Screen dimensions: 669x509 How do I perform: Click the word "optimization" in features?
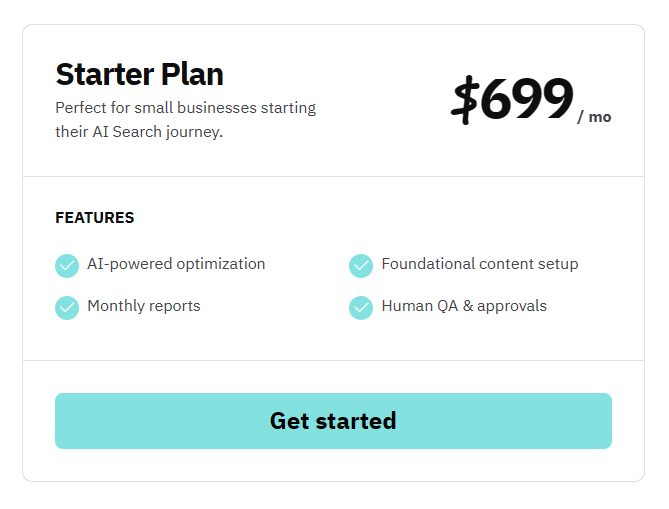coord(221,264)
